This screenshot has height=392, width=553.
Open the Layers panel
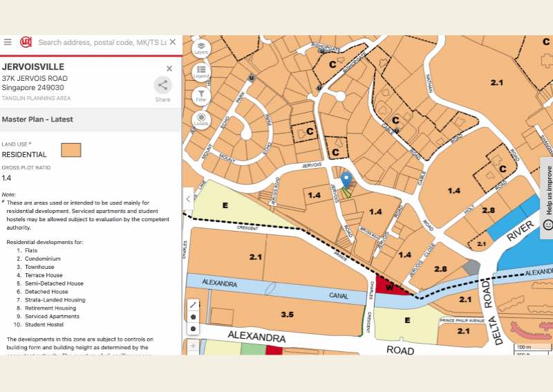(201, 47)
